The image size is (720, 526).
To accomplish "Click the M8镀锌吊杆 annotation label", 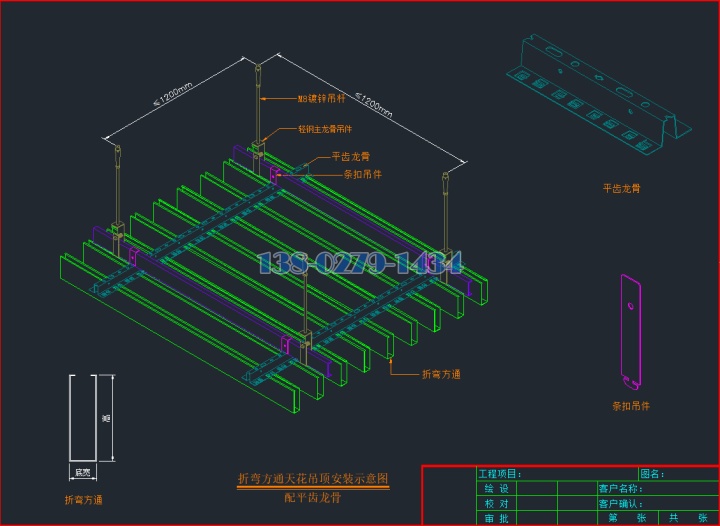I will tap(322, 99).
